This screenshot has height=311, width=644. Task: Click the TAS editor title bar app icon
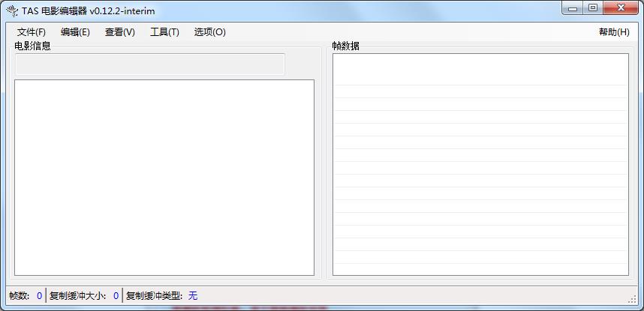(12, 10)
